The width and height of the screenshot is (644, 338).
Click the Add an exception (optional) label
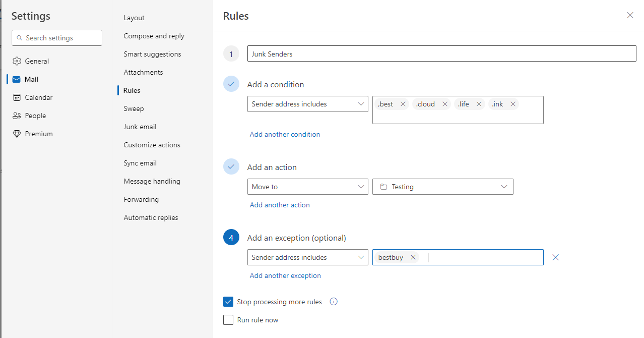pos(297,238)
